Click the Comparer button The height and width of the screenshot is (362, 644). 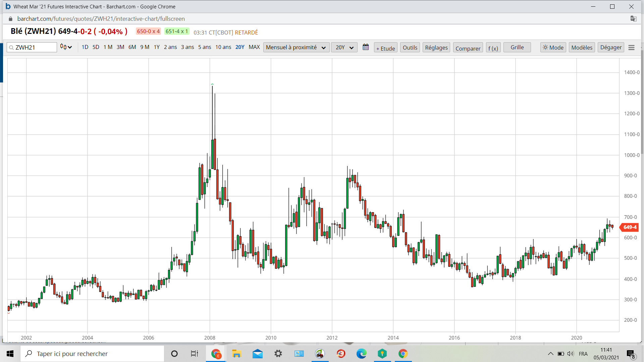[468, 48]
